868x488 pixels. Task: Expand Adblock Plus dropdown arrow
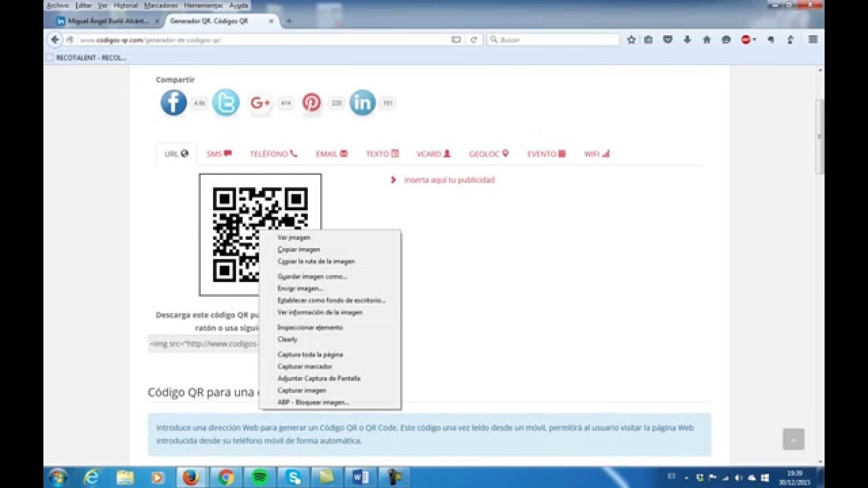click(x=755, y=40)
